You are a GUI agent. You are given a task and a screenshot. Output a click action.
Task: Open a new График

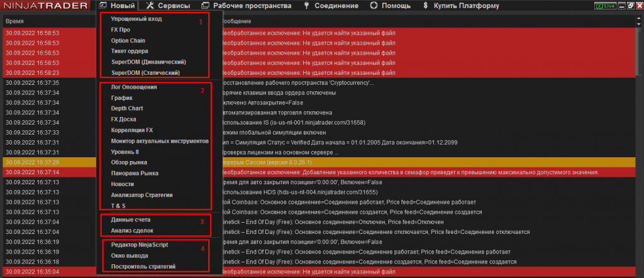click(x=121, y=98)
